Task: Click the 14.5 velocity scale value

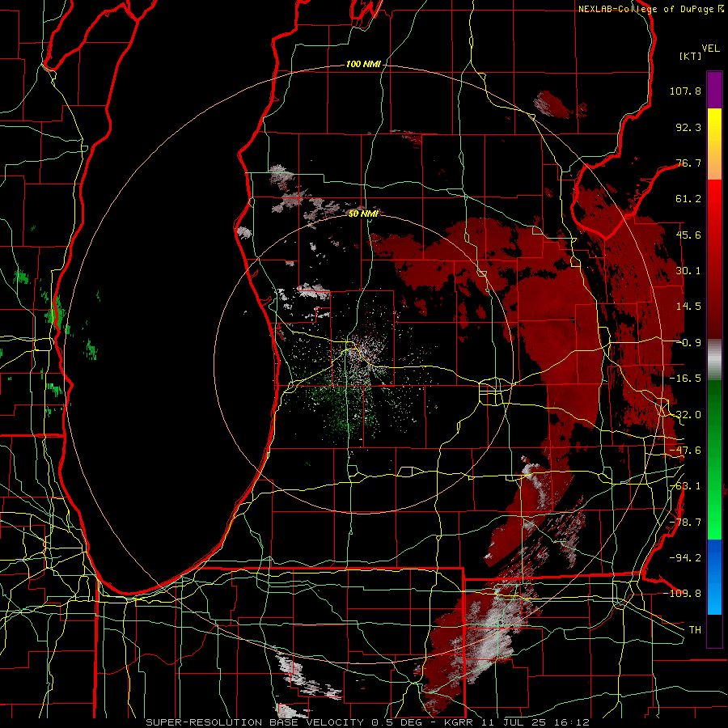Action: [x=688, y=307]
